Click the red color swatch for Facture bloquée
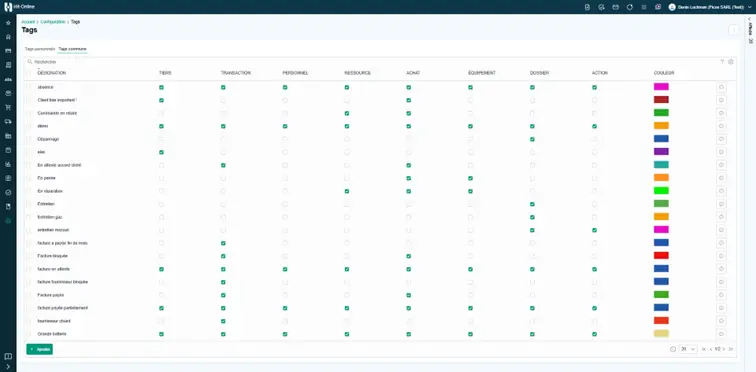Image resolution: width=756 pixels, height=372 pixels. point(661,255)
